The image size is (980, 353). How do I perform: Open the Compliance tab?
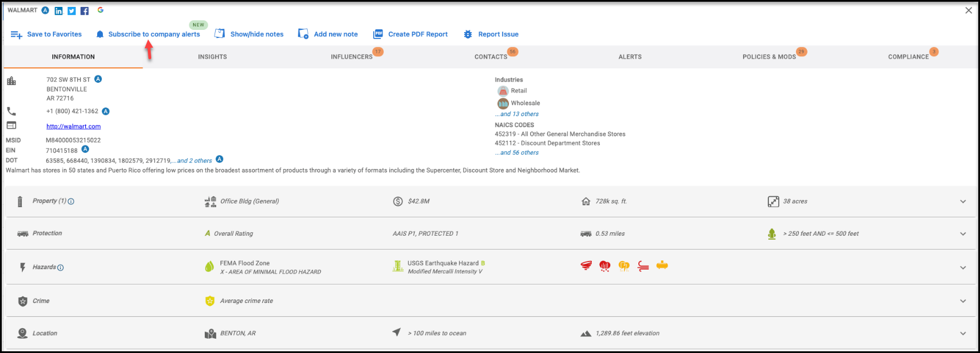click(908, 57)
